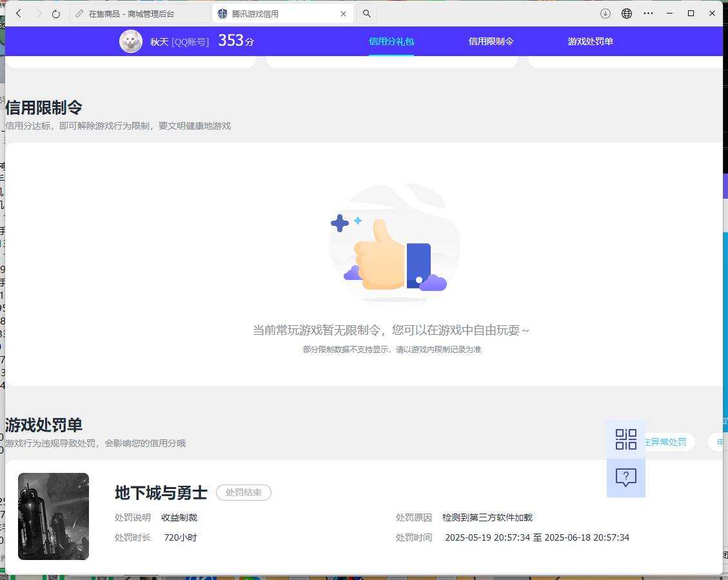This screenshot has width=728, height=580.
Task: Click the 720小时 duration value
Action: (181, 538)
